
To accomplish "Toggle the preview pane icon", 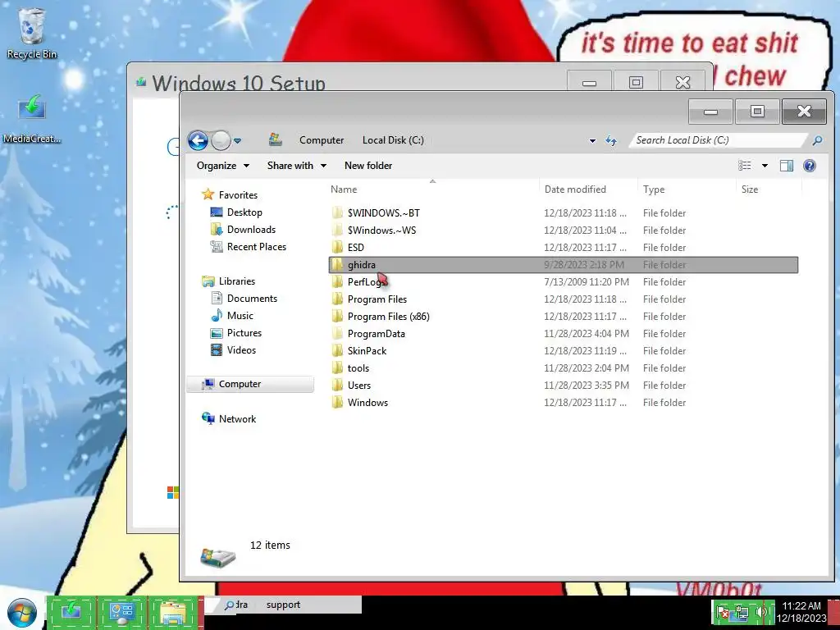I will coord(787,166).
